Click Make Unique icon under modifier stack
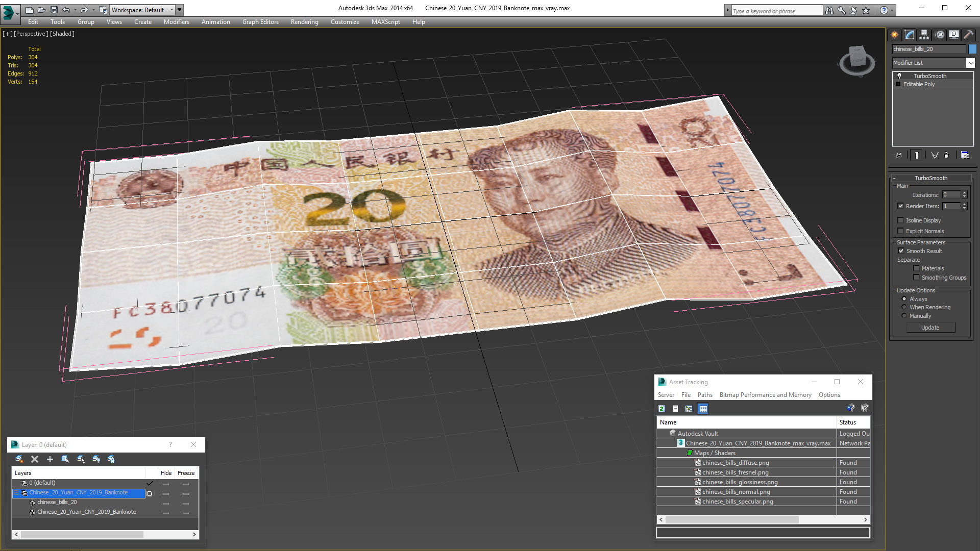 935,155
